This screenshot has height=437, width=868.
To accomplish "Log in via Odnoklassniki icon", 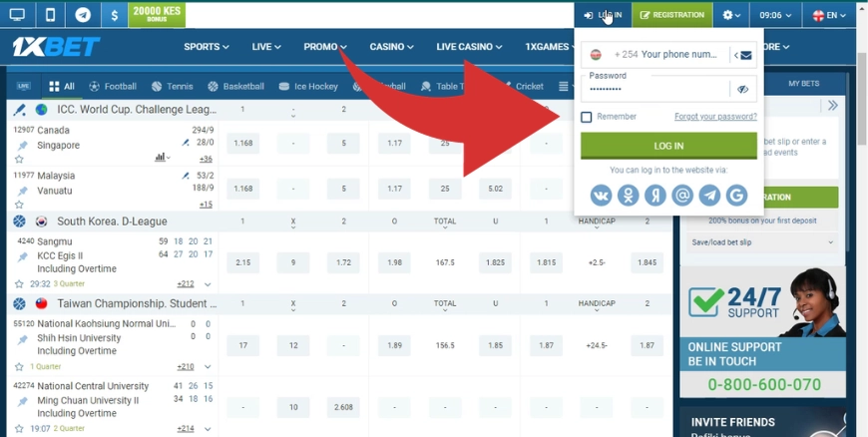I will 628,195.
